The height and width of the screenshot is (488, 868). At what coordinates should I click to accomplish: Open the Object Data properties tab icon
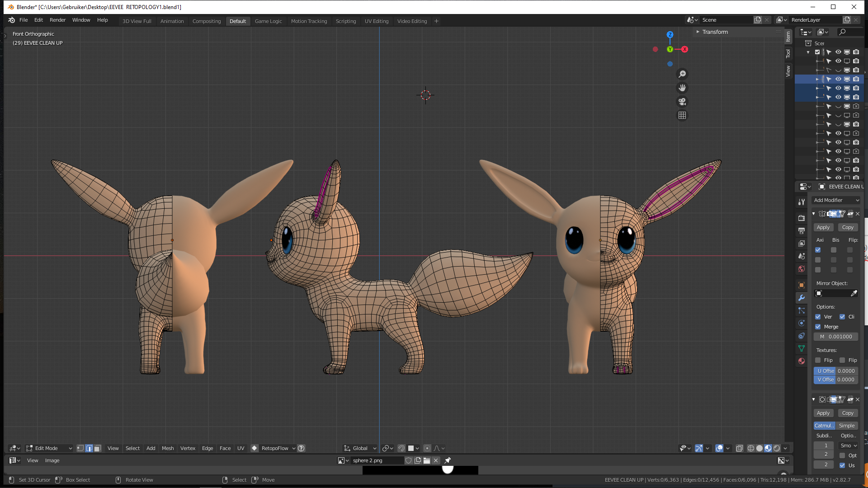802,348
